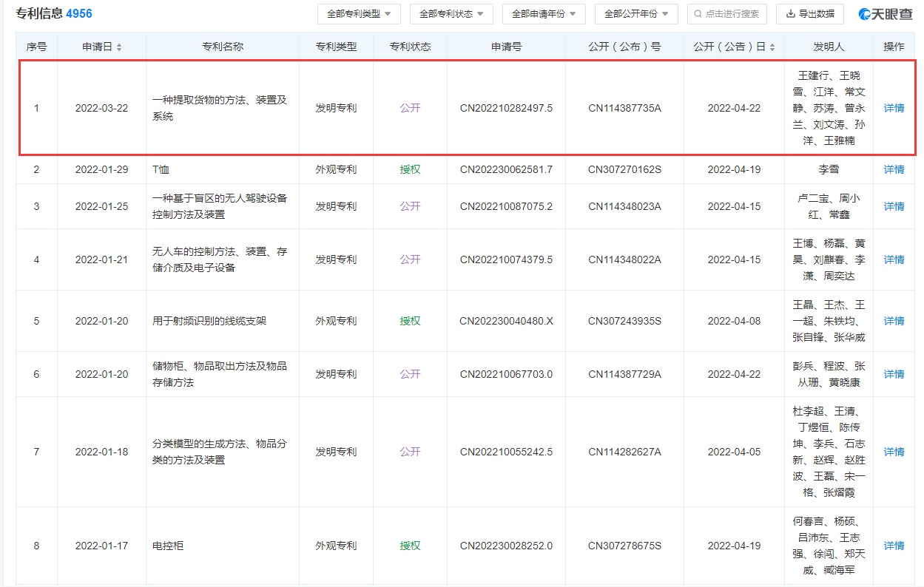924x587 pixels.
Task: Click the 点击进行搜索 search field
Action: (x=727, y=14)
